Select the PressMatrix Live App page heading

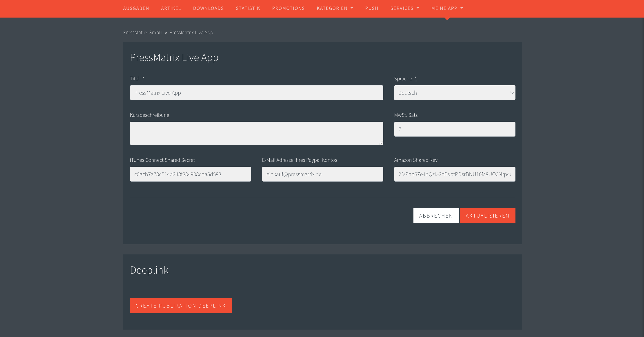click(174, 58)
